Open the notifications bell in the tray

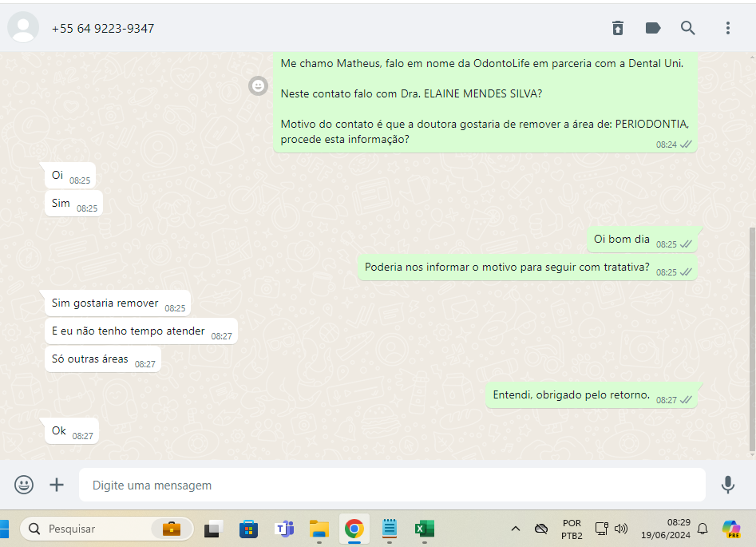pos(703,529)
